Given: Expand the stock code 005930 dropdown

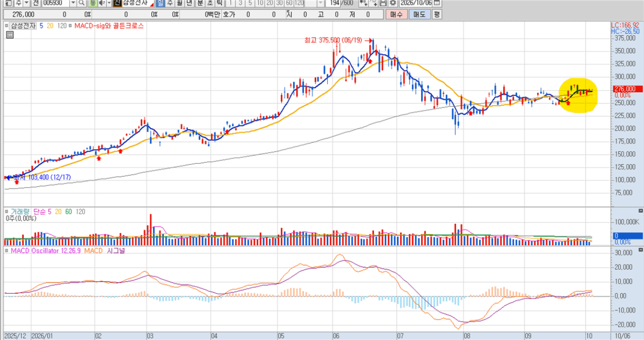Looking at the screenshot, I should 73,3.
